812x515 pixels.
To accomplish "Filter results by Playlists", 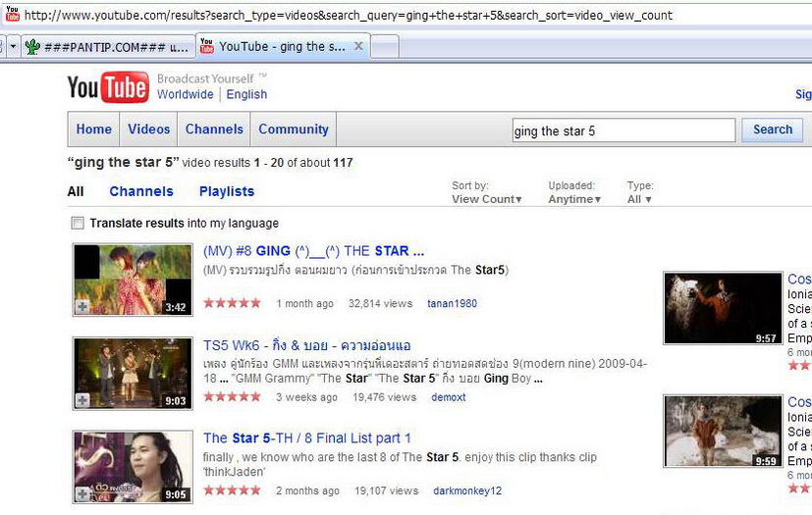I will click(x=227, y=191).
